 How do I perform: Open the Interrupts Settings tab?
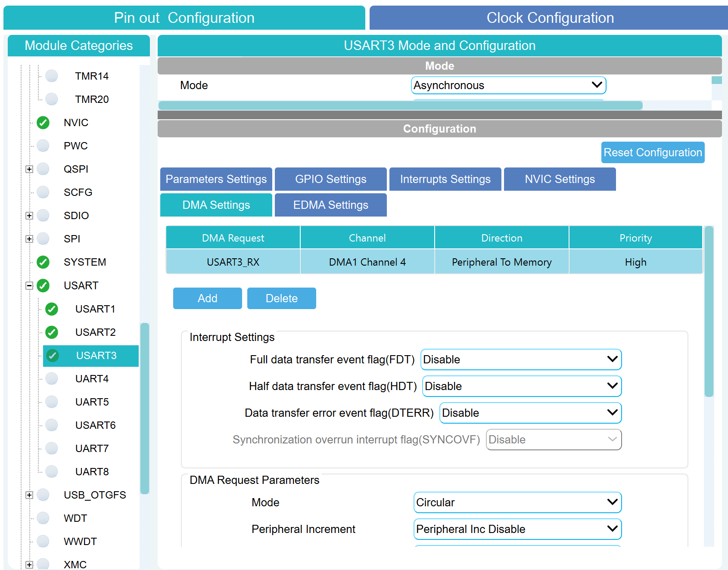coord(445,179)
